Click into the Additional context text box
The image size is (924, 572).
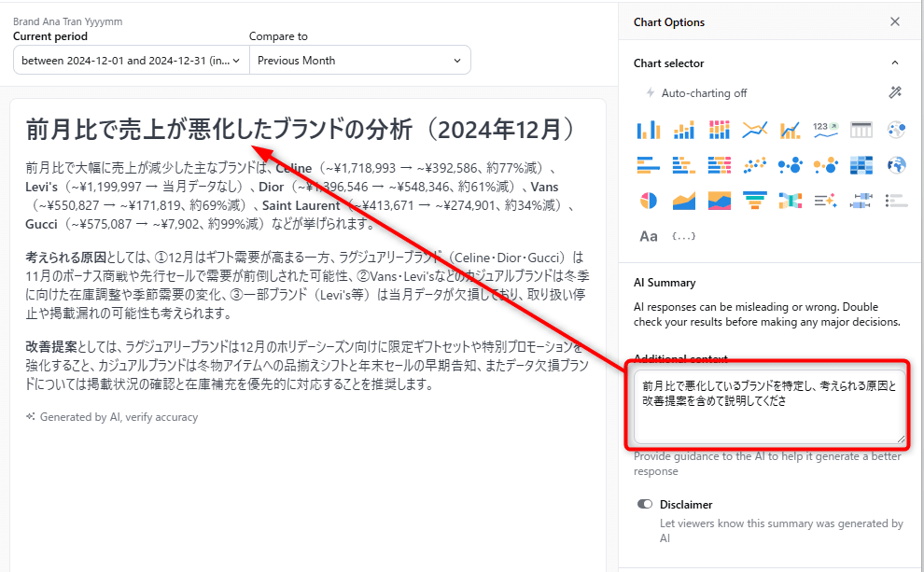click(x=769, y=407)
